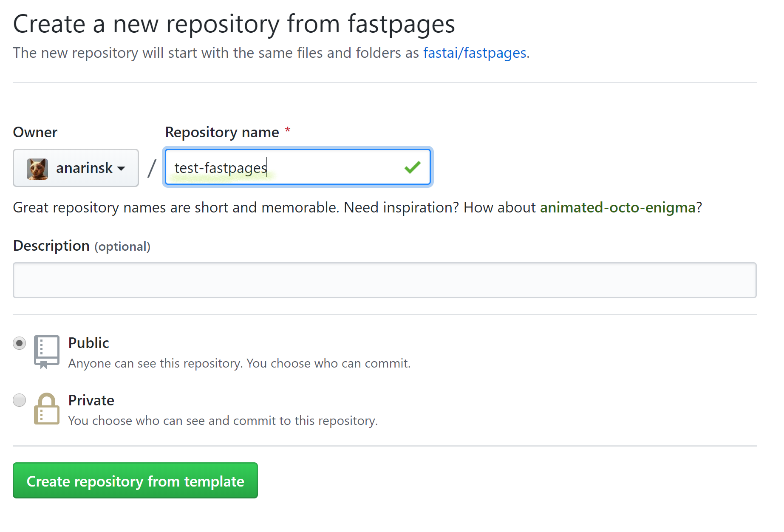Click the Owner label

35,132
